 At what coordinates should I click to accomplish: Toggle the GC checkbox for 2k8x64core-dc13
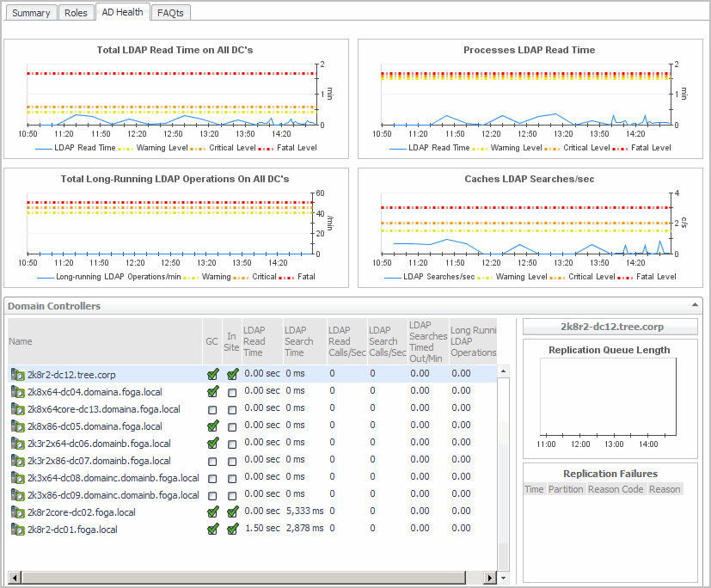click(x=212, y=409)
